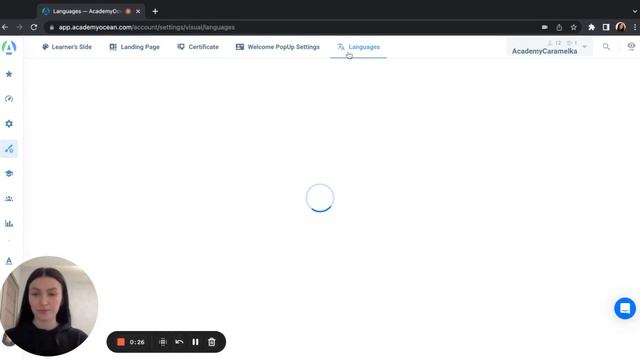Open the dashboard gauge icon in sidebar
The width and height of the screenshot is (640, 360).
point(9,99)
